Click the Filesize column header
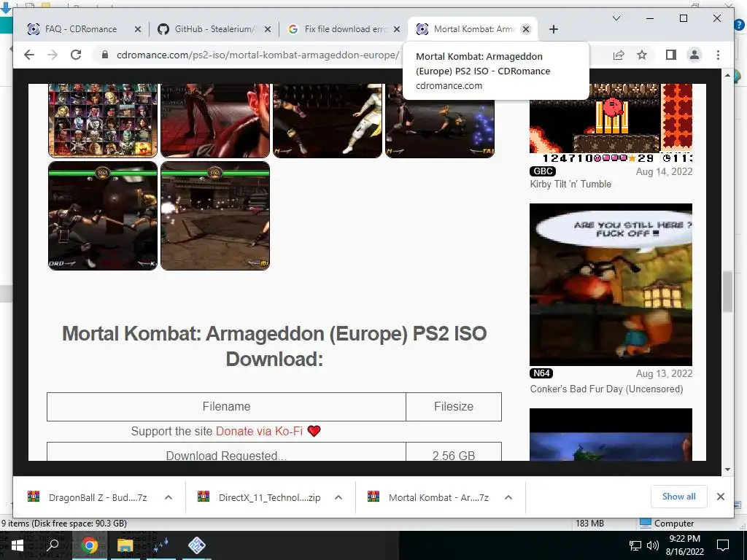747x560 pixels. (x=454, y=407)
